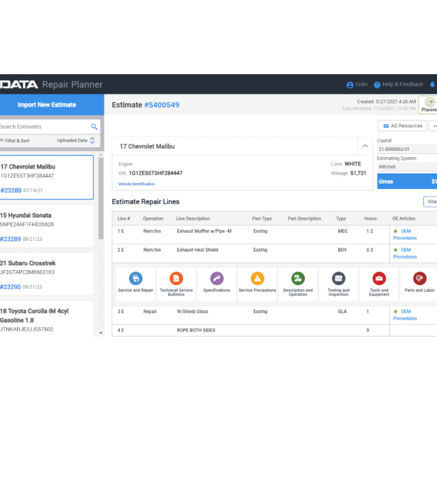Screen dimensions: 437x504
Task: Open Description and Operation icon
Action: point(298,278)
